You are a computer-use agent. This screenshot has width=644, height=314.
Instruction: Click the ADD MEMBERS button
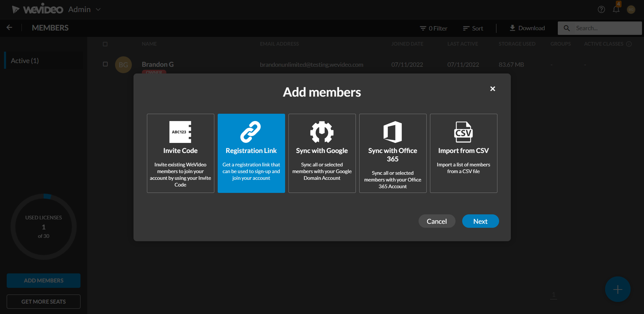pos(44,280)
